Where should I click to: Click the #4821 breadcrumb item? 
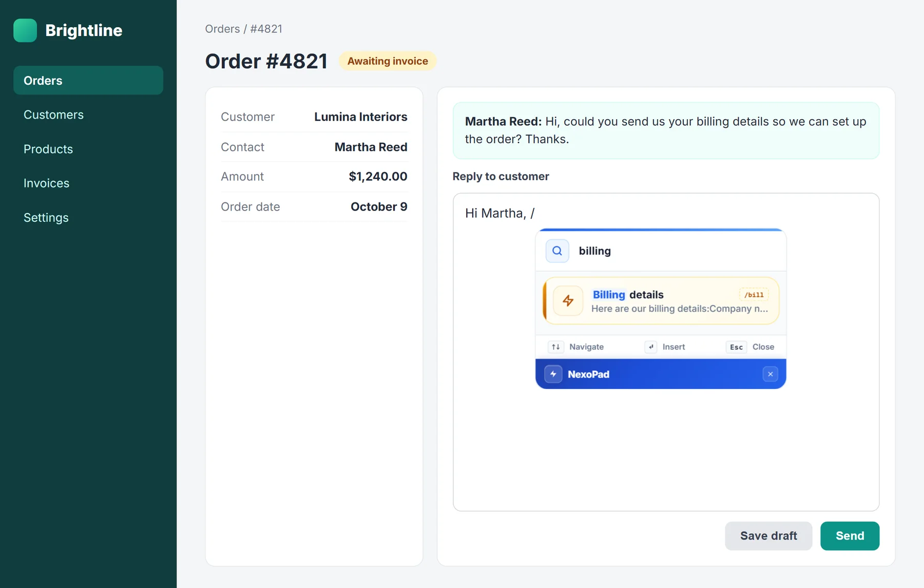click(266, 29)
